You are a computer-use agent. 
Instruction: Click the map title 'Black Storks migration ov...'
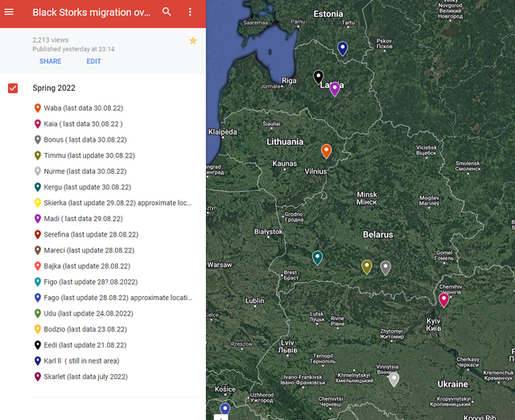91,12
